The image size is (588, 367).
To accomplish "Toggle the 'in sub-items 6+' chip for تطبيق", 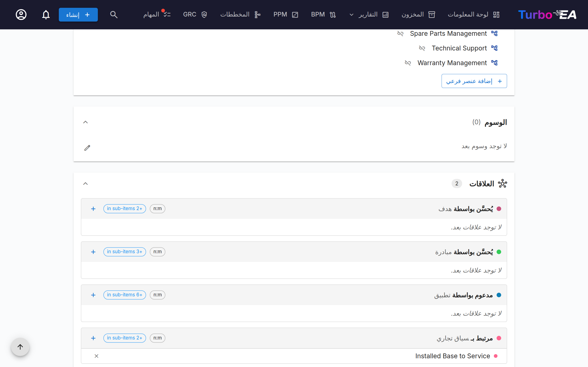I will pos(125,295).
